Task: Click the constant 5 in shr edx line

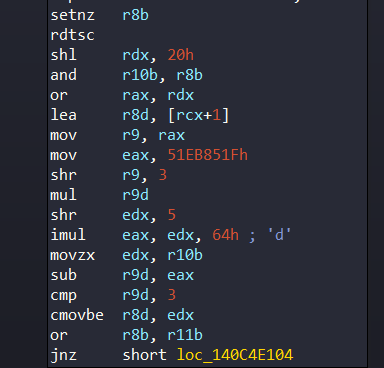Action: (x=172, y=215)
